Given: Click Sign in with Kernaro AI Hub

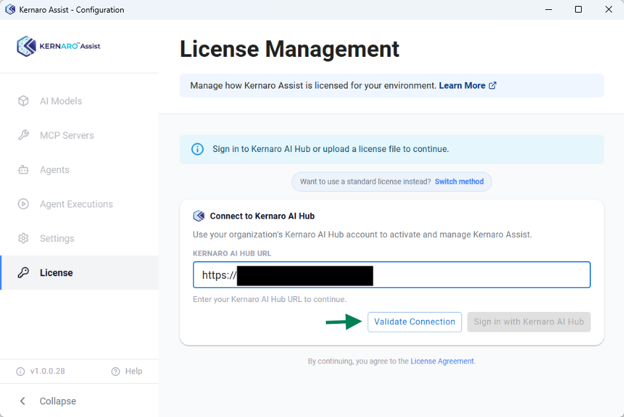Looking at the screenshot, I should tap(529, 322).
